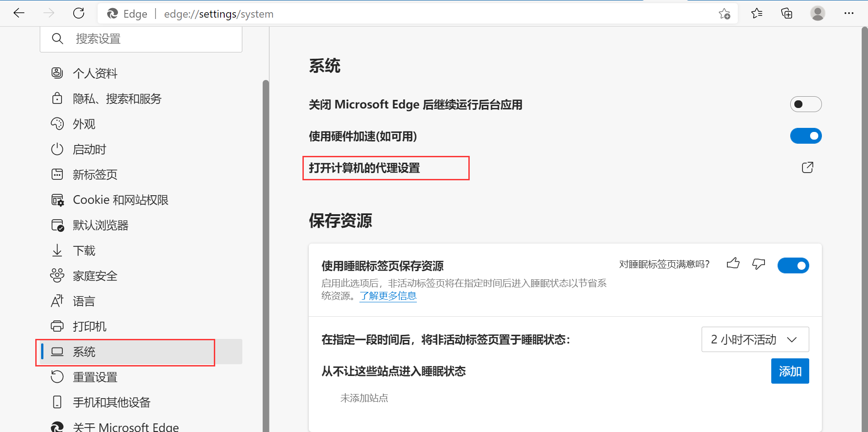Select the 外观 (Appearance) sidebar icon
868x432 pixels.
pos(57,124)
